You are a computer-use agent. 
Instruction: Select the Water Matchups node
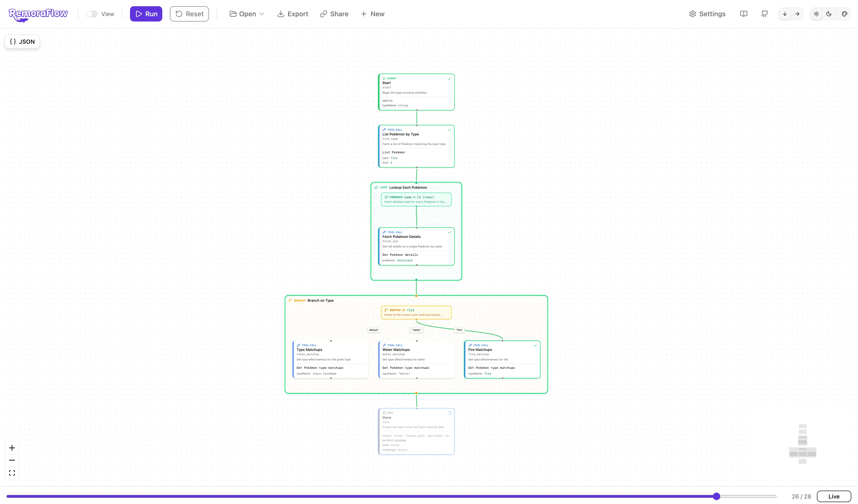pyautogui.click(x=416, y=359)
